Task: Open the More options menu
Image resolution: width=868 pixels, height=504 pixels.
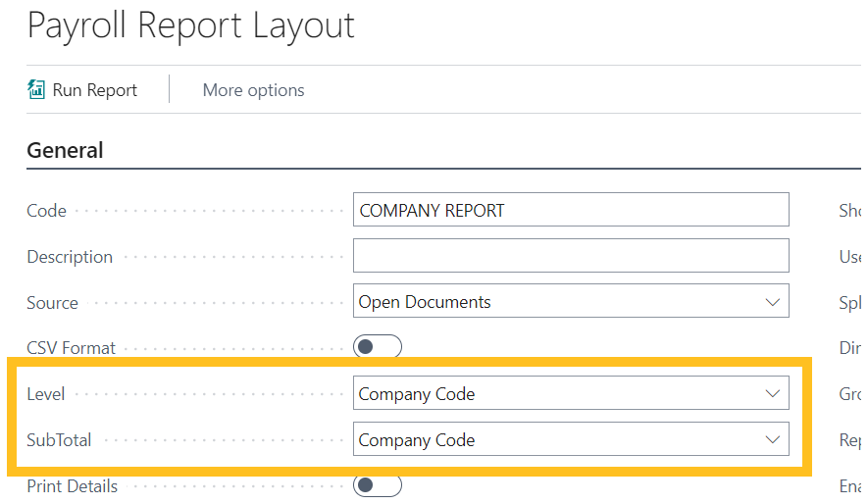Action: [x=253, y=90]
